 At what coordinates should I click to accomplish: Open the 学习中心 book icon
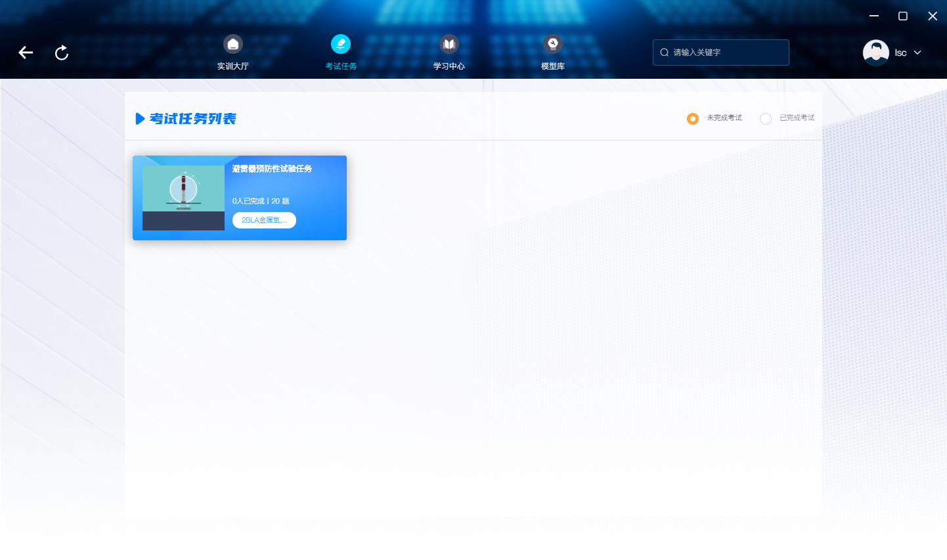pos(449,44)
